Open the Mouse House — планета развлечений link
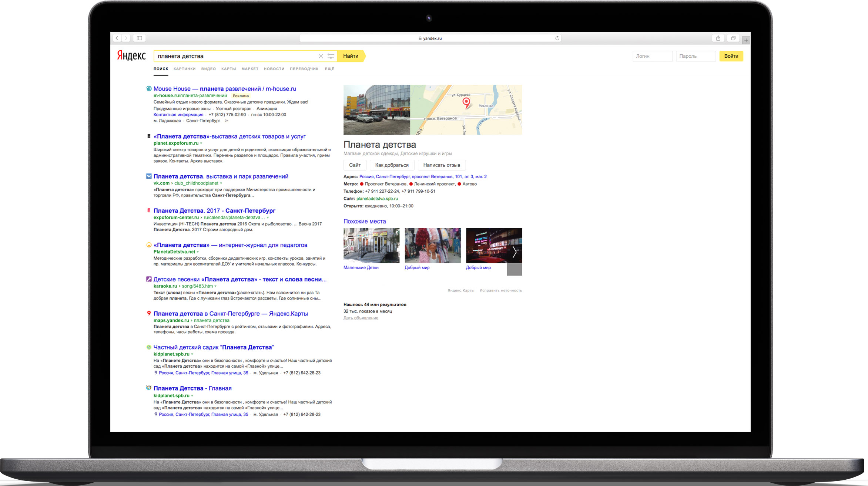Image resolution: width=868 pixels, height=486 pixels. [225, 89]
